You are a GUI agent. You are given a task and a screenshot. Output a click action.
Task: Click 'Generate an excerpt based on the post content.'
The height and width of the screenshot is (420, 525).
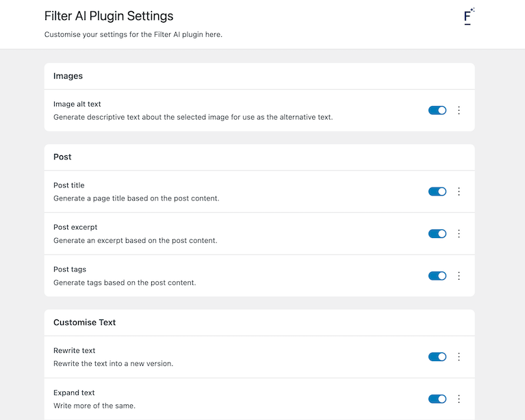pos(136,241)
